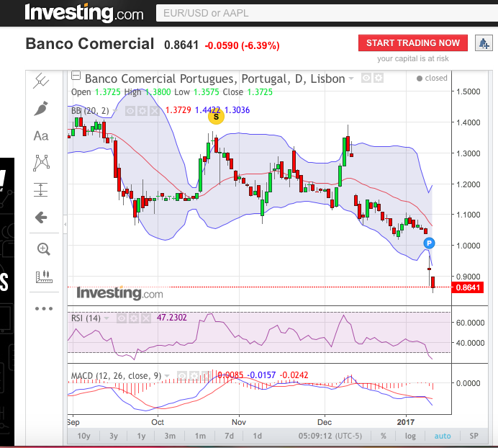Open settings gear for RSI indicator
Image resolution: width=498 pixels, height=448 pixels.
[x=134, y=318]
